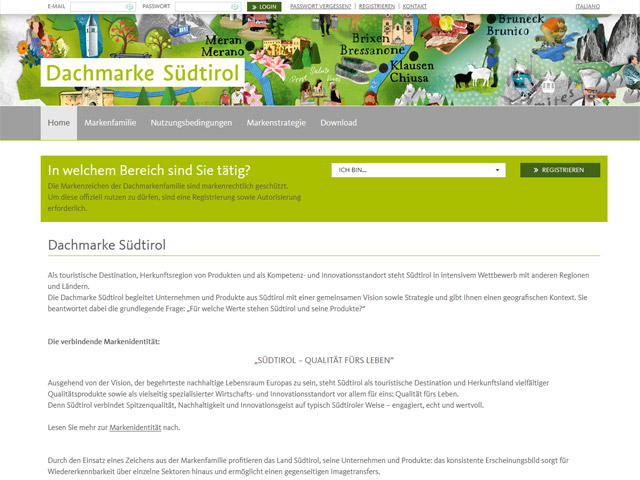Follow the Markenidentität text link
640x480 pixels.
(135, 427)
